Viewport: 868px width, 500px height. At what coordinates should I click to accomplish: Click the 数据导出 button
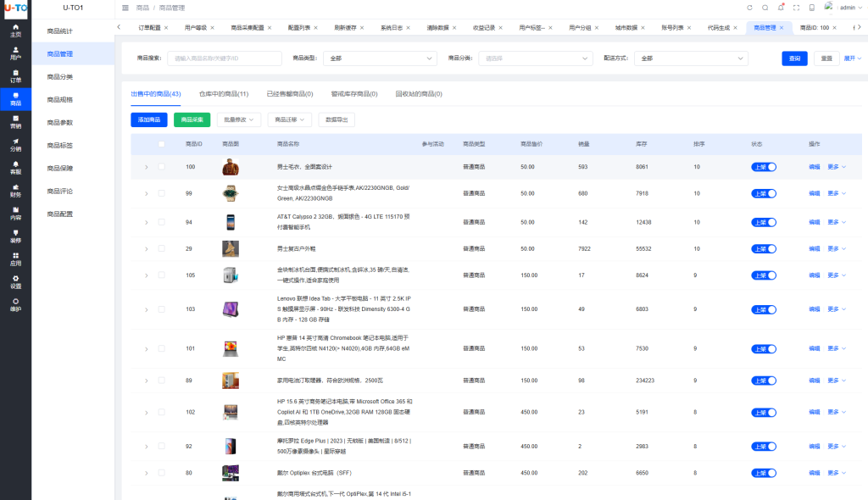337,119
